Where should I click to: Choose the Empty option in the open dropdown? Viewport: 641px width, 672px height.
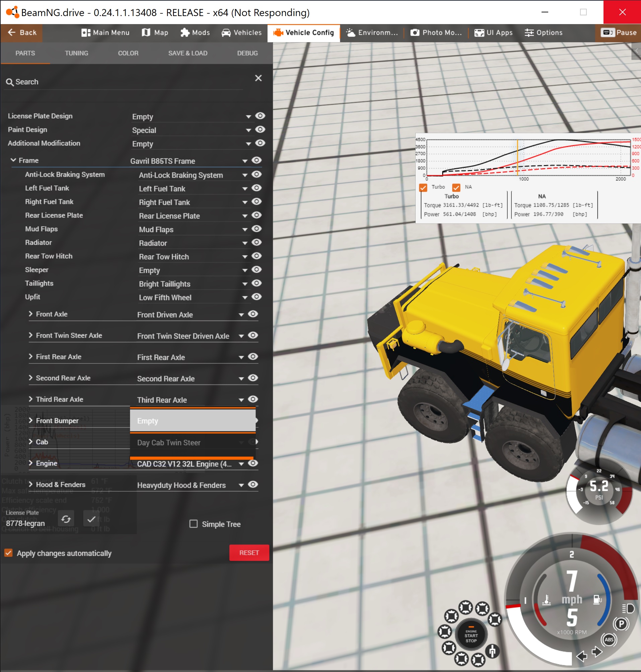[x=193, y=421]
